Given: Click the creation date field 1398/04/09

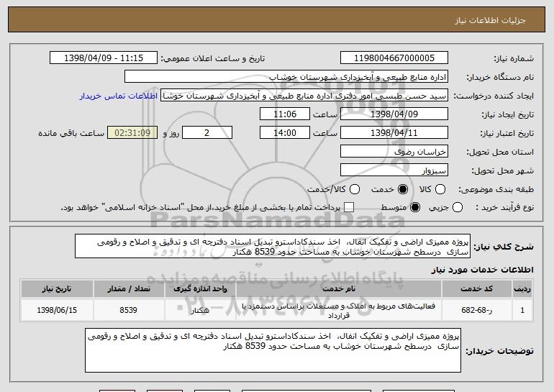Looking at the screenshot, I should (x=394, y=114).
